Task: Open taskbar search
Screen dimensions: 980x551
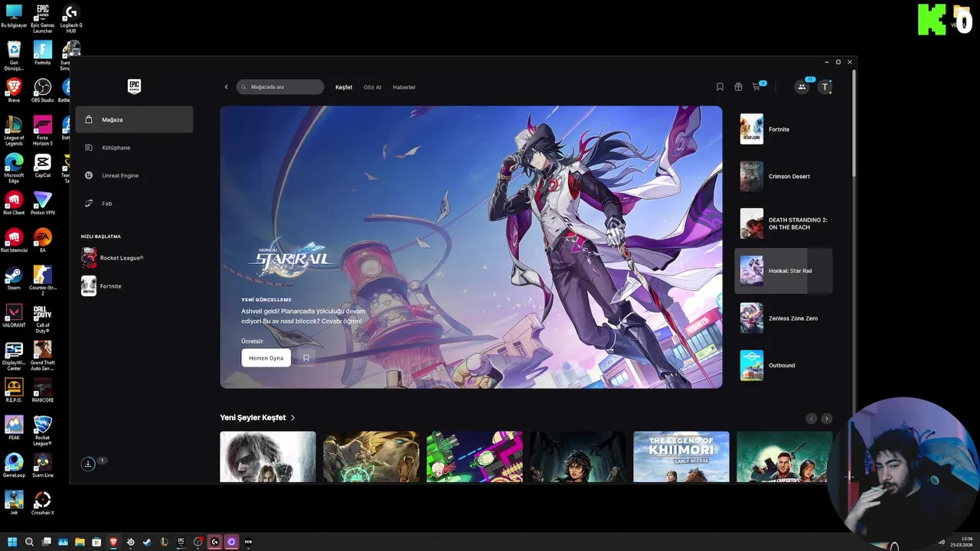Action: [x=29, y=542]
